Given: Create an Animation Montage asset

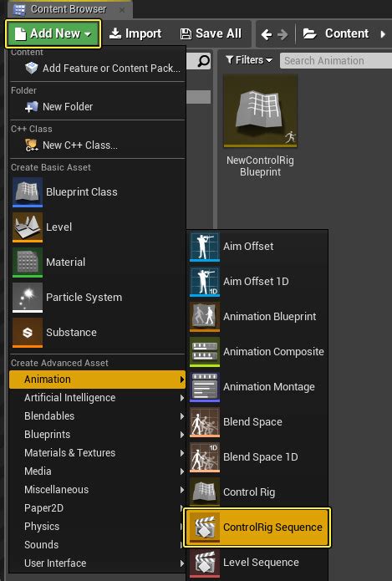Looking at the screenshot, I should click(257, 387).
